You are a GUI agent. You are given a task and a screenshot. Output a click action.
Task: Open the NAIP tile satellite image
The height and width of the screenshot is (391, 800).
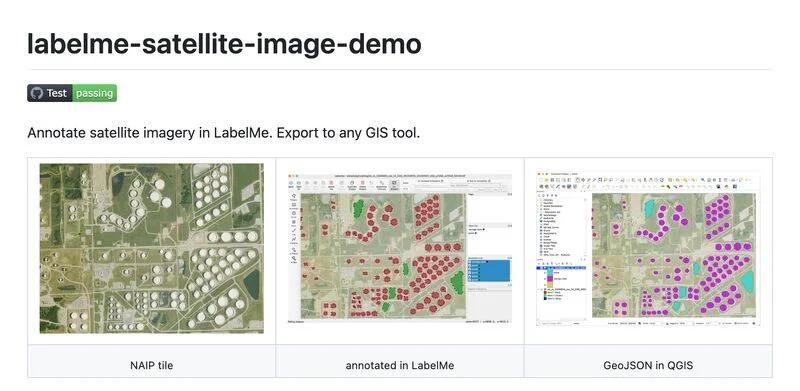pyautogui.click(x=152, y=248)
